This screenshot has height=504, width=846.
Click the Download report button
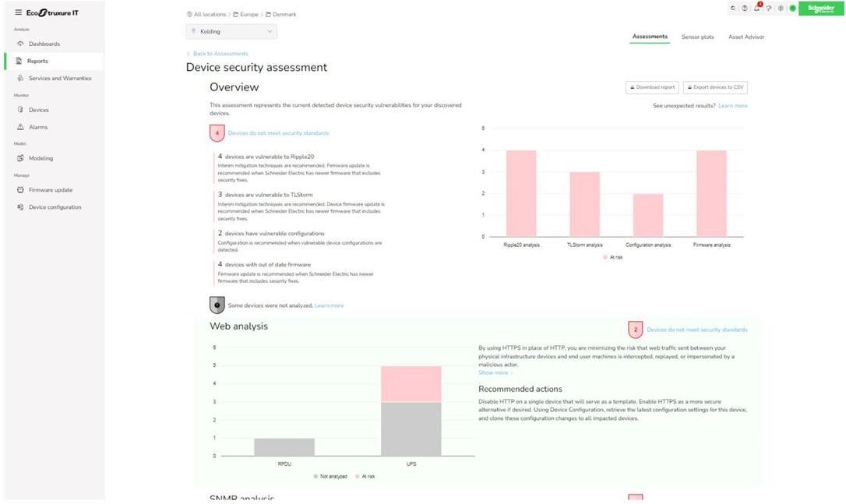coord(652,87)
